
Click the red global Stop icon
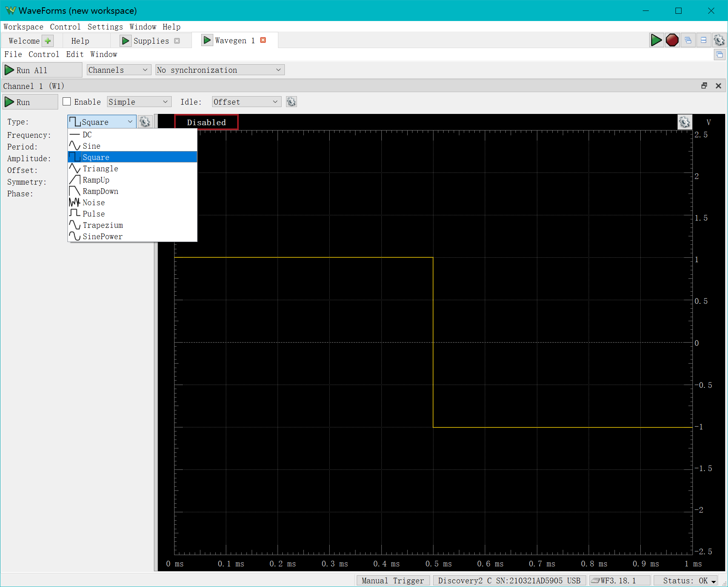coord(672,40)
